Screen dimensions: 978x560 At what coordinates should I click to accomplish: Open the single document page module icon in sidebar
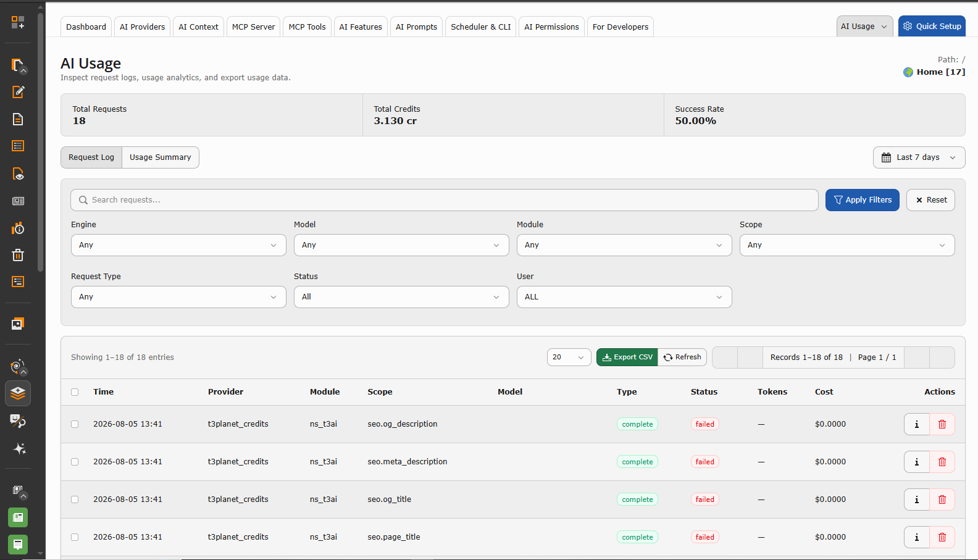pyautogui.click(x=18, y=119)
